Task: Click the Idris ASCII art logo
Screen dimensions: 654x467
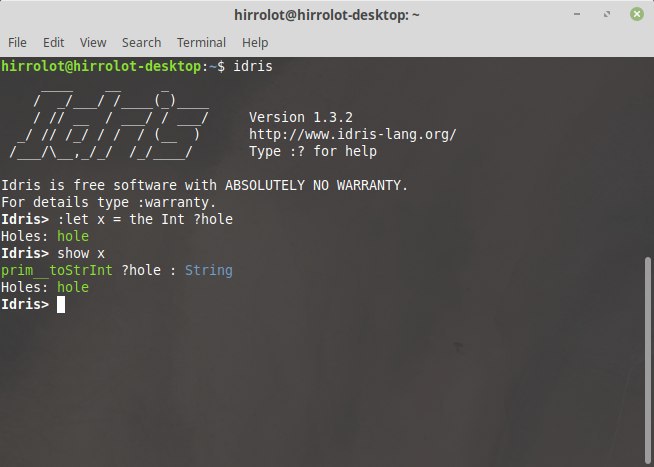Action: [109, 124]
